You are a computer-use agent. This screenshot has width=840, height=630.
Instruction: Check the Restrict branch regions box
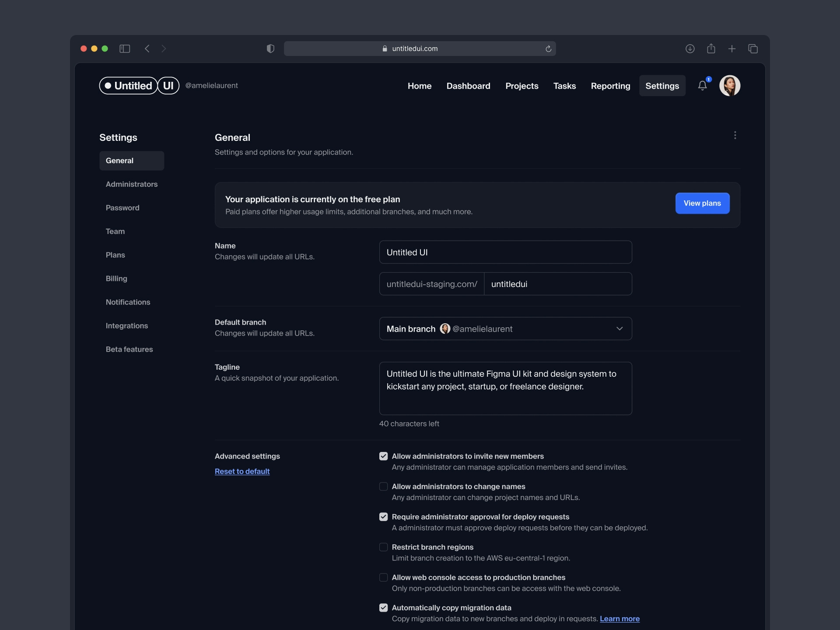[x=383, y=547]
